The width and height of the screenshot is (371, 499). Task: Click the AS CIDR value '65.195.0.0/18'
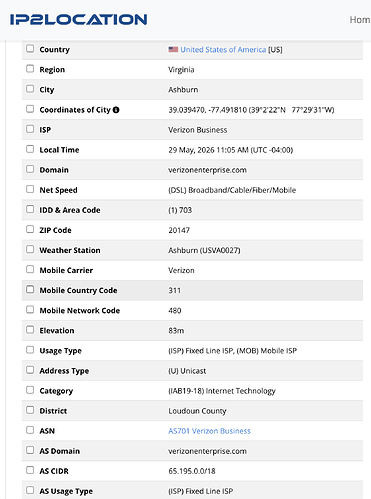pyautogui.click(x=192, y=471)
